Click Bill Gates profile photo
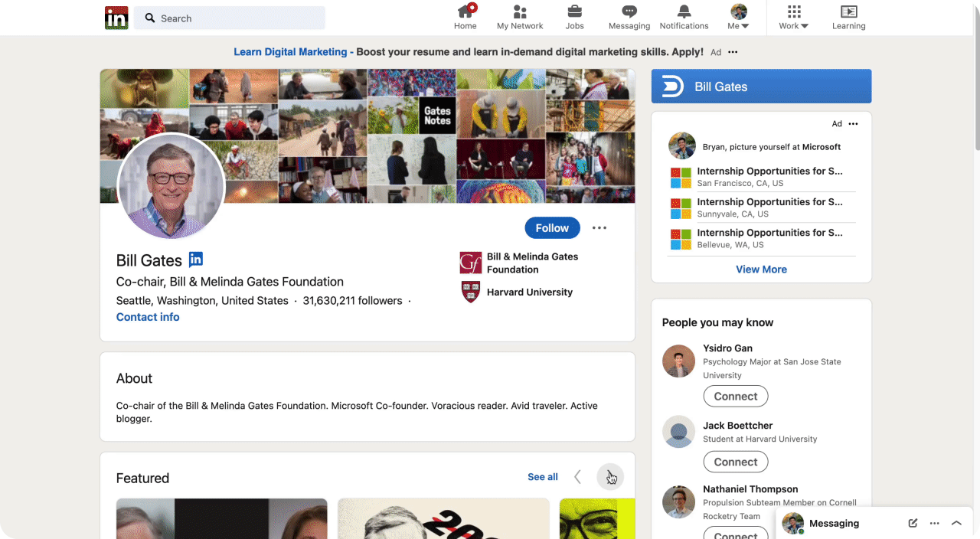980x539 pixels. (171, 186)
